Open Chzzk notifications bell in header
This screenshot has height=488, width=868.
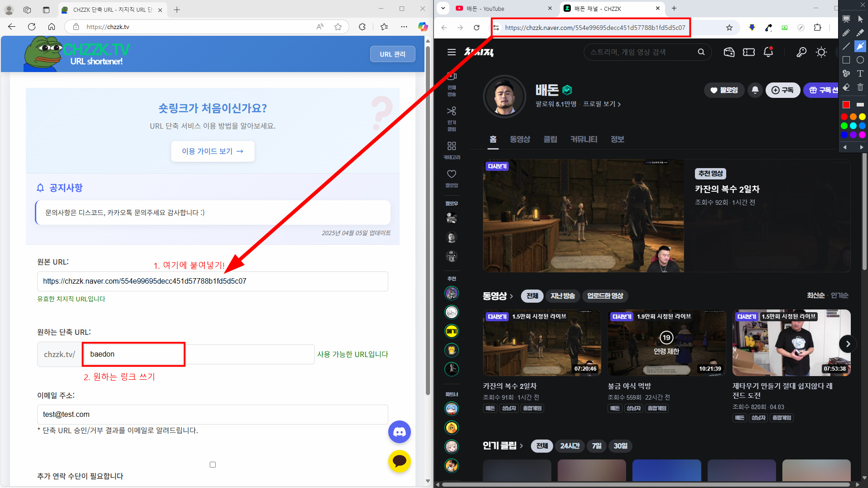pyautogui.click(x=768, y=52)
